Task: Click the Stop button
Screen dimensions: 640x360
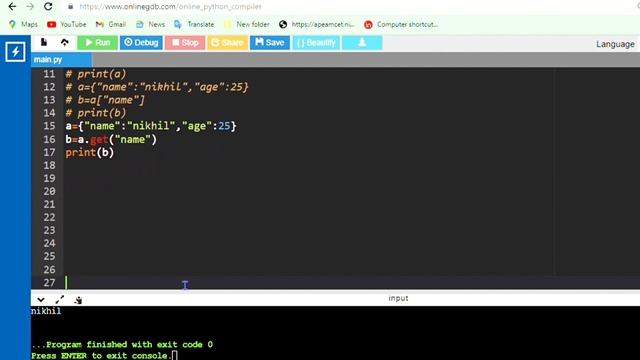Action: (185, 42)
